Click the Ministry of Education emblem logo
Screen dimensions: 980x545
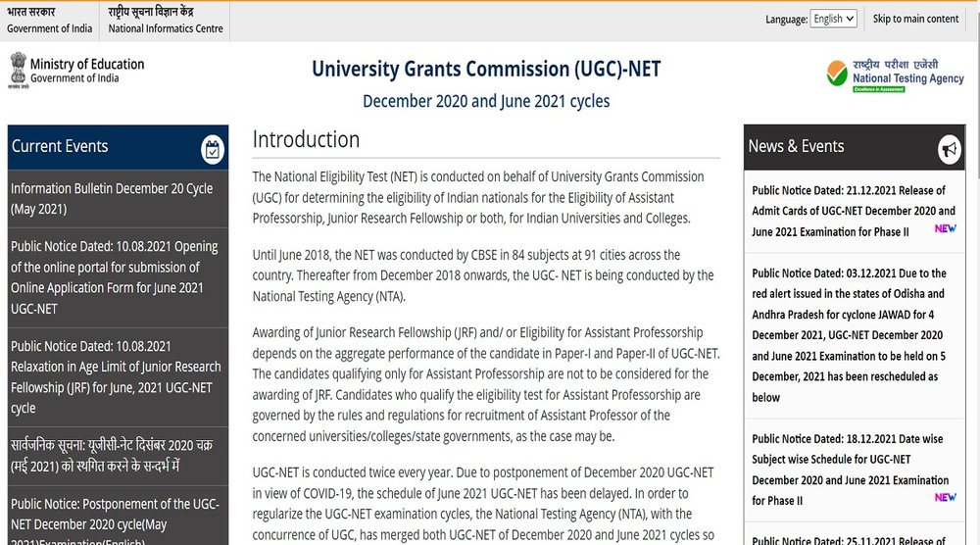(19, 70)
